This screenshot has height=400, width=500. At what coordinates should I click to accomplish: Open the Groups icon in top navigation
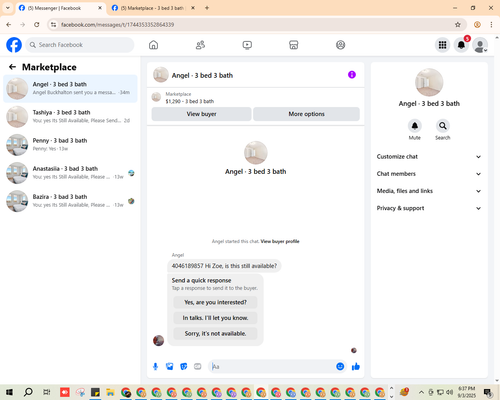click(x=340, y=45)
